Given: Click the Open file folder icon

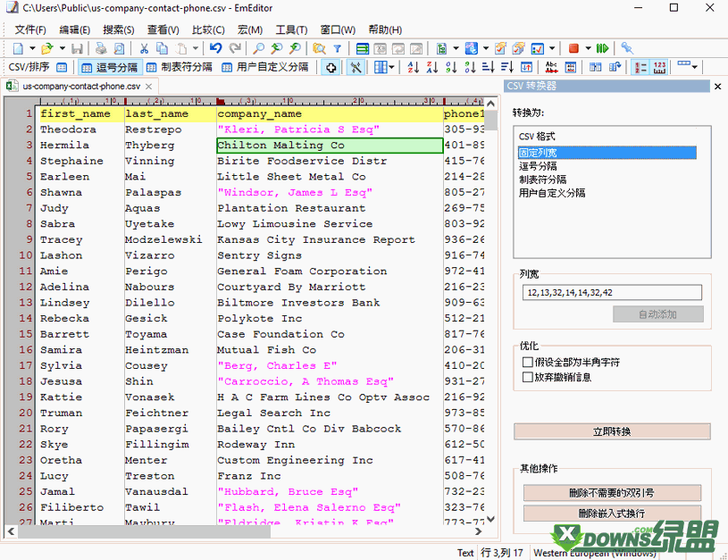Looking at the screenshot, I should tap(46, 48).
